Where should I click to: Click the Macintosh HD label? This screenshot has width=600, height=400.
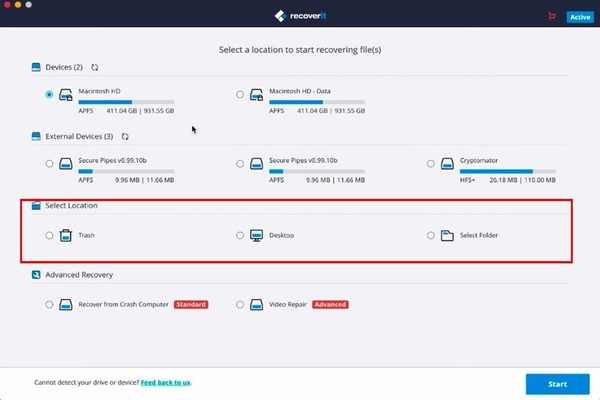pos(99,91)
